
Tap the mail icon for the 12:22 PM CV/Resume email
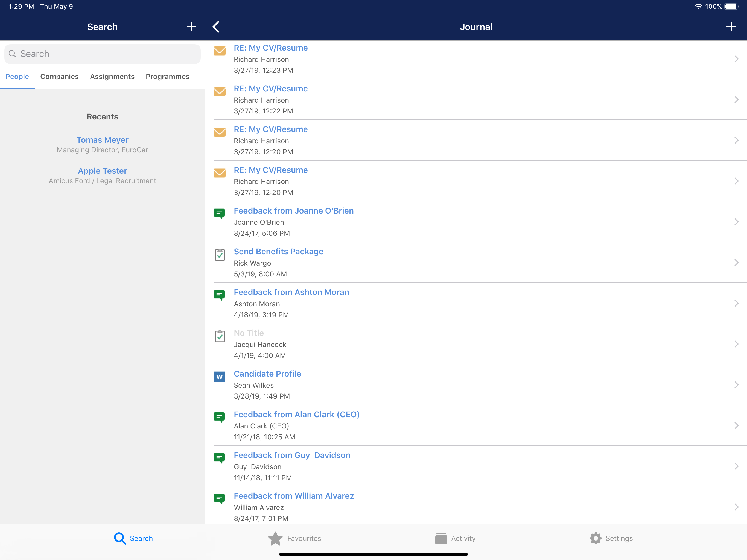tap(220, 92)
